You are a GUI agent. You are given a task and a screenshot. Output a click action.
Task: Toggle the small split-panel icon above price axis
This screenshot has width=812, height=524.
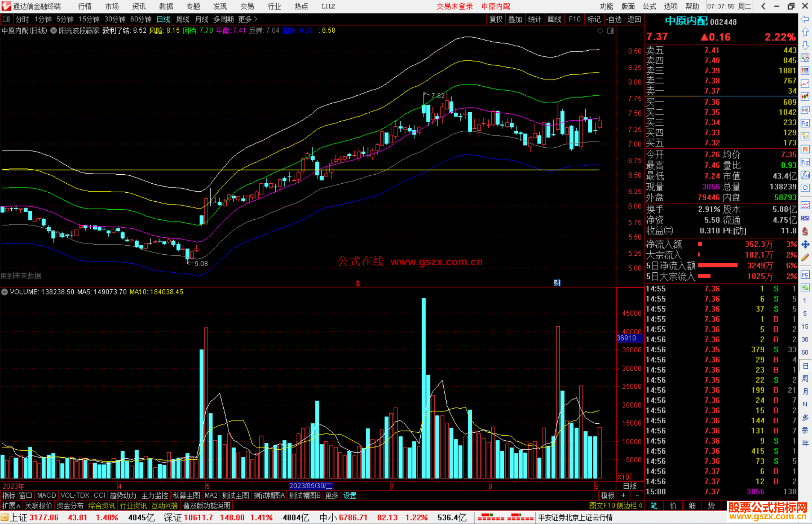tap(611, 31)
